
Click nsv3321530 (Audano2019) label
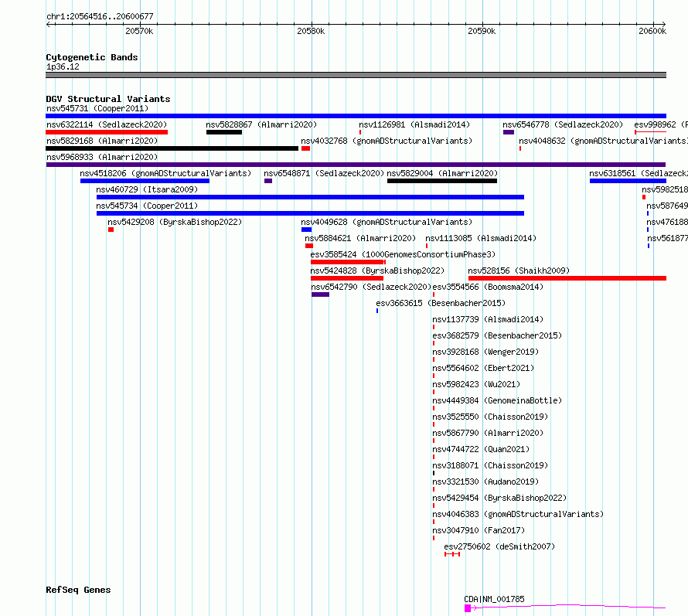[485, 482]
